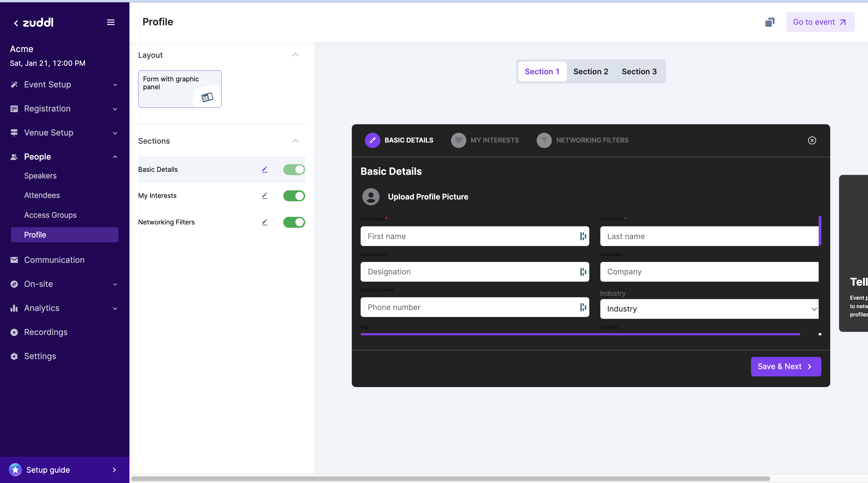Edit Basic Details section with pencil icon

click(x=264, y=169)
